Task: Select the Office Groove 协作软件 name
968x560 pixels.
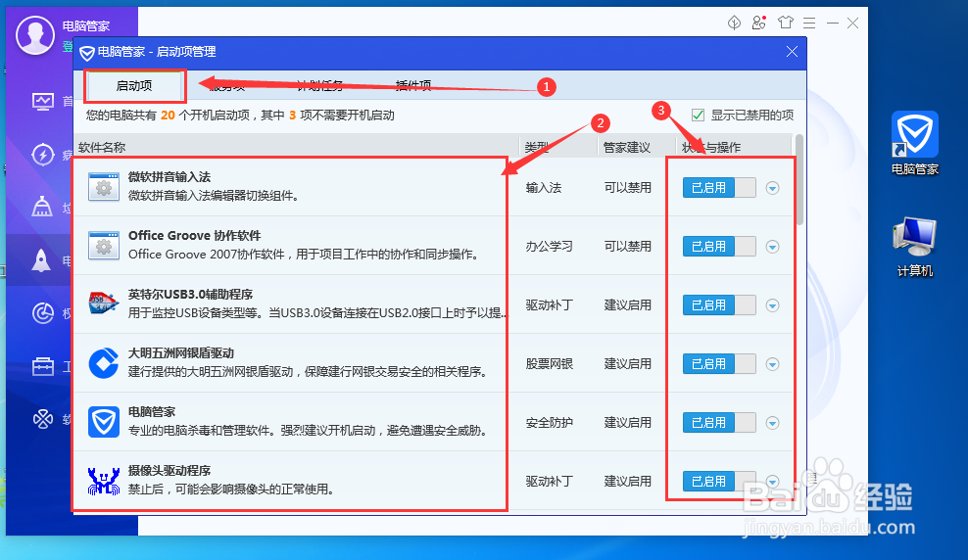Action: click(194, 236)
